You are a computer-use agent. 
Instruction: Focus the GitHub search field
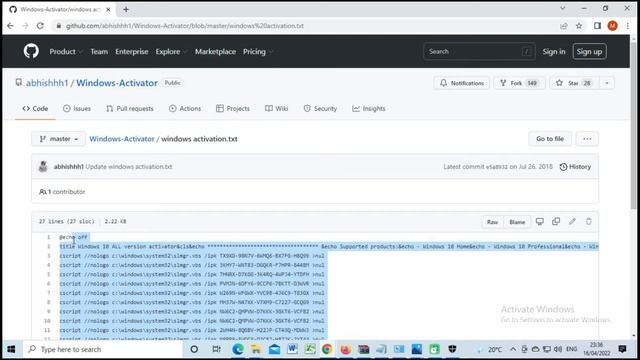(479, 51)
